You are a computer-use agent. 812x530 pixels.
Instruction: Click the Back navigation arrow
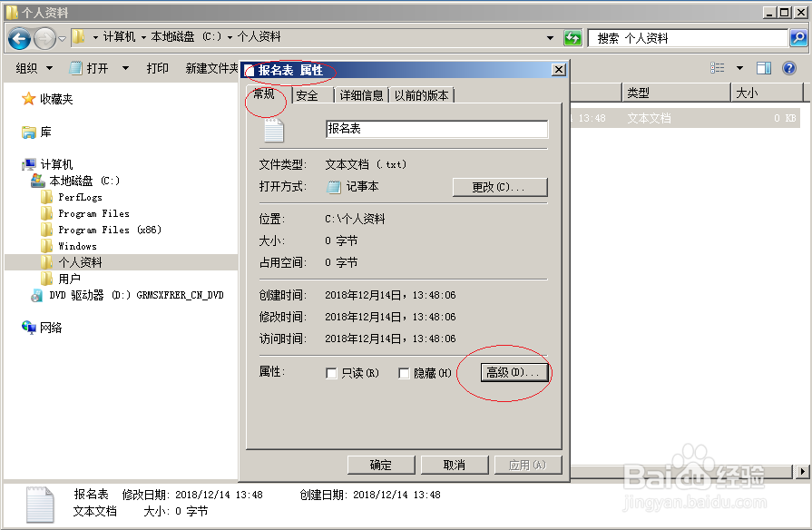(x=20, y=38)
